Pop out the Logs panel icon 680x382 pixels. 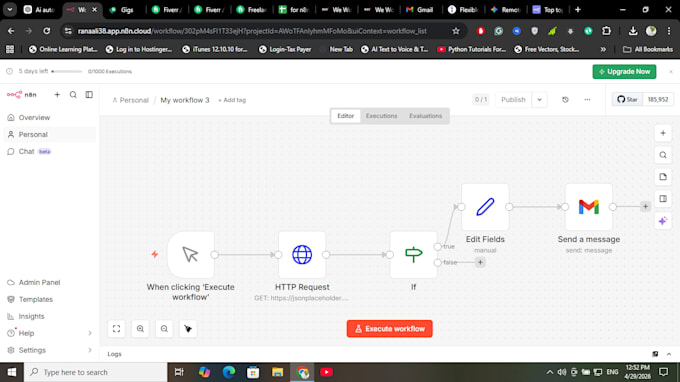pyautogui.click(x=655, y=354)
